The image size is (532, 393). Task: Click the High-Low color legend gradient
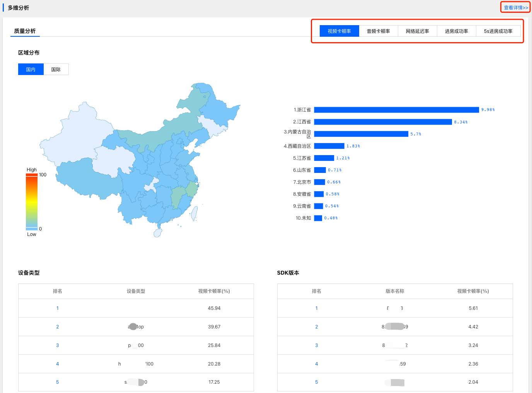click(x=32, y=201)
